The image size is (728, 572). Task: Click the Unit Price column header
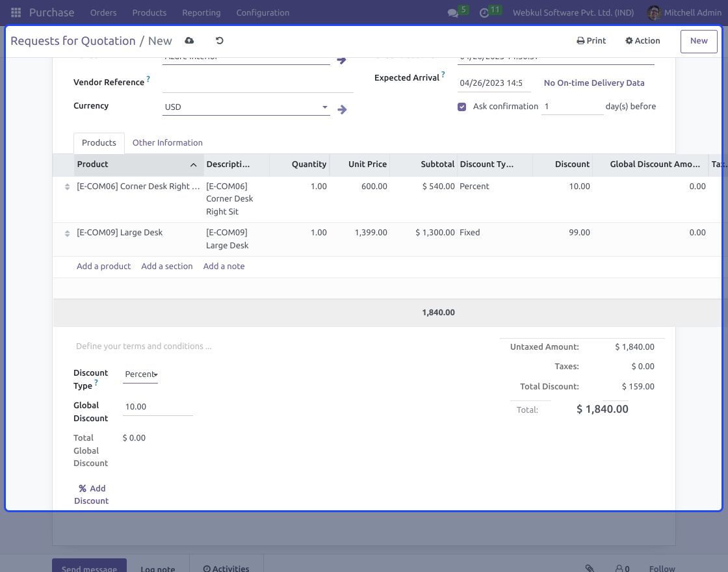[x=360, y=164]
